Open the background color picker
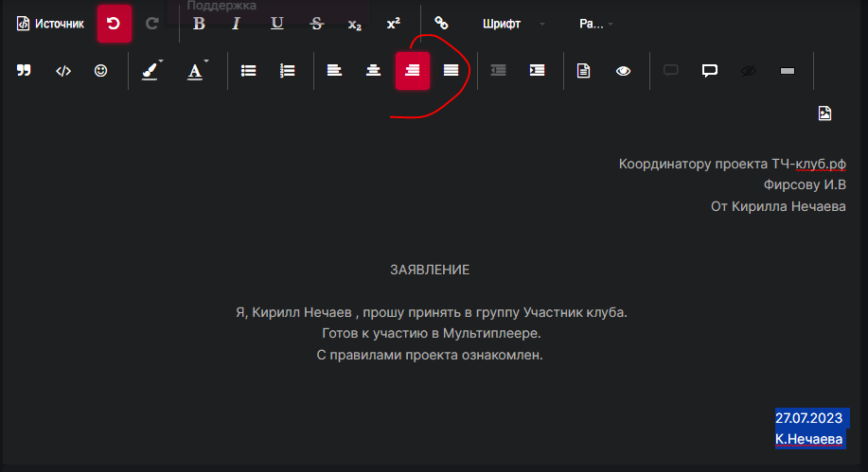 pos(151,71)
